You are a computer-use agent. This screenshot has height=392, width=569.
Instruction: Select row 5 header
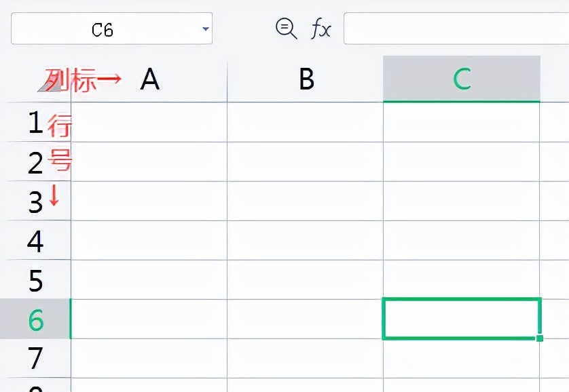coord(35,281)
